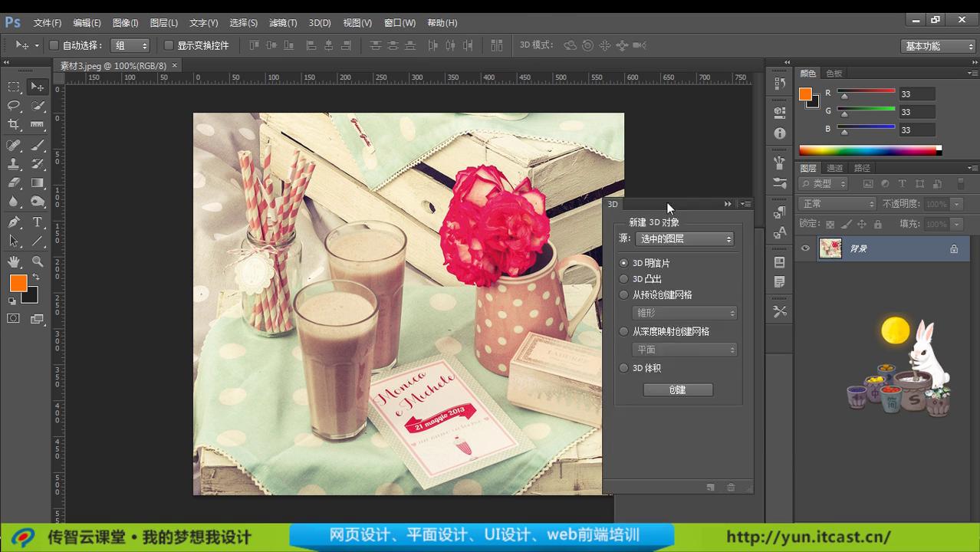Screen dimensions: 980x552
Task: Enable the 3D volume radio option
Action: click(x=623, y=368)
